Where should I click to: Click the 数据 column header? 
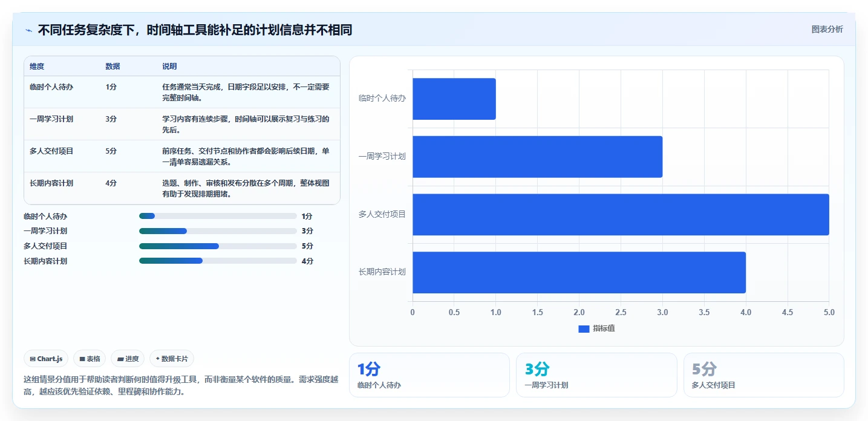click(x=113, y=67)
